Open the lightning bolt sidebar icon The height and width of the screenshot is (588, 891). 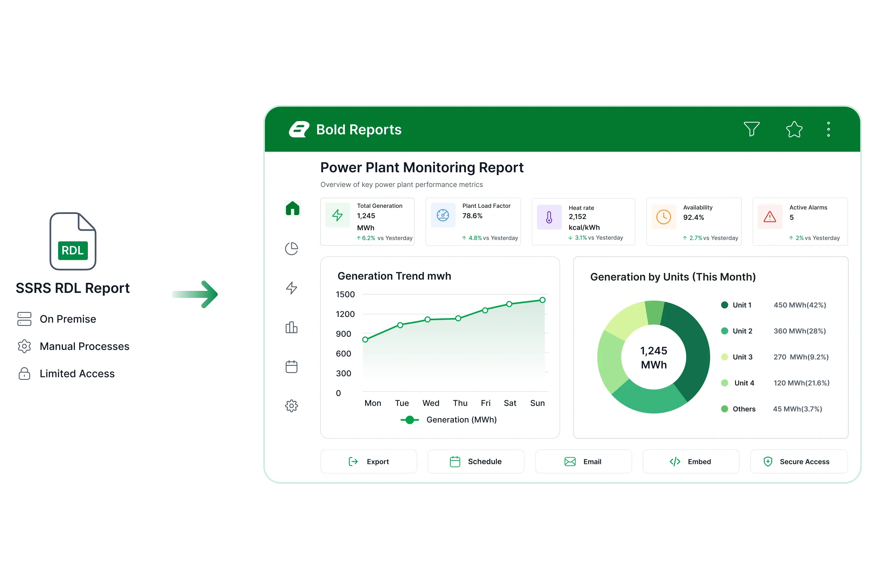(x=291, y=288)
